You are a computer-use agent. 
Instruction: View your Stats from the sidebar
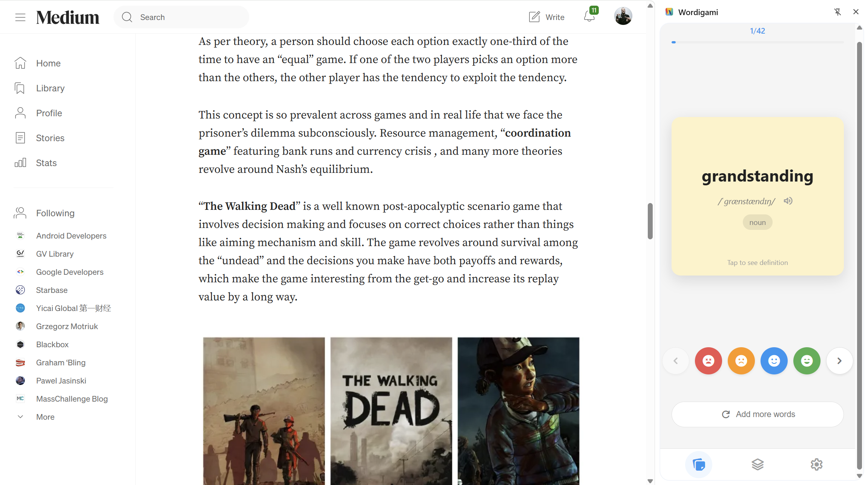tap(46, 163)
